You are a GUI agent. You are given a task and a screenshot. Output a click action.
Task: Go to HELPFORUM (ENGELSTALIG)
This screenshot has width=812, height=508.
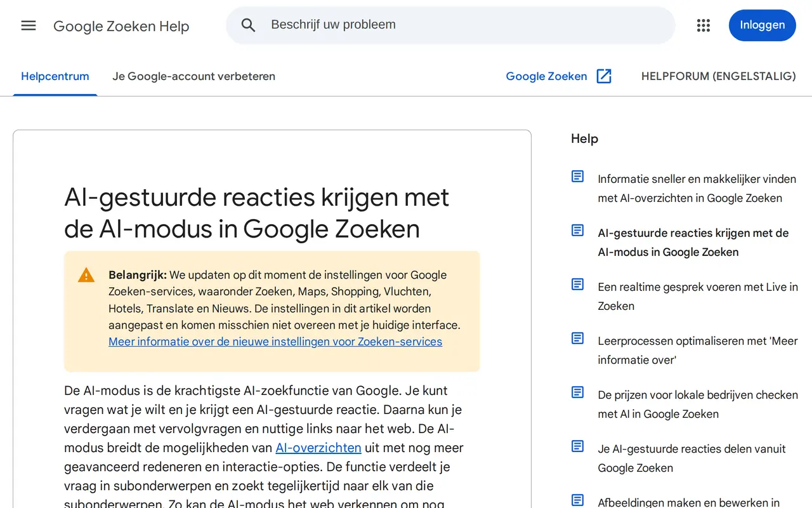pyautogui.click(x=719, y=76)
